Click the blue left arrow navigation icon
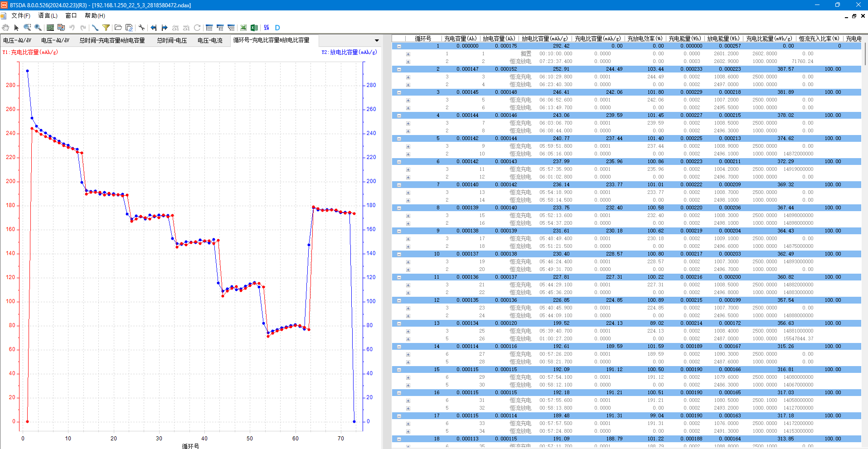 click(154, 28)
